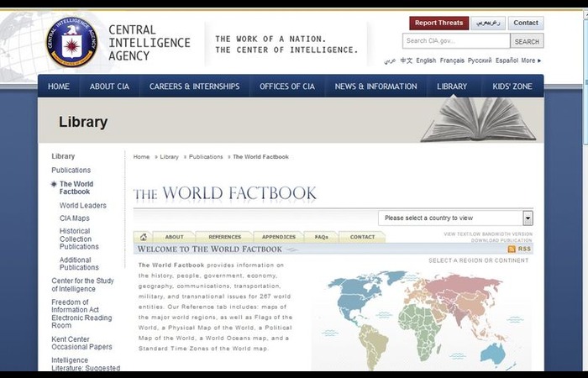Open KIDS' ZONE navigation item
Image resolution: width=588 pixels, height=378 pixels.
click(512, 87)
